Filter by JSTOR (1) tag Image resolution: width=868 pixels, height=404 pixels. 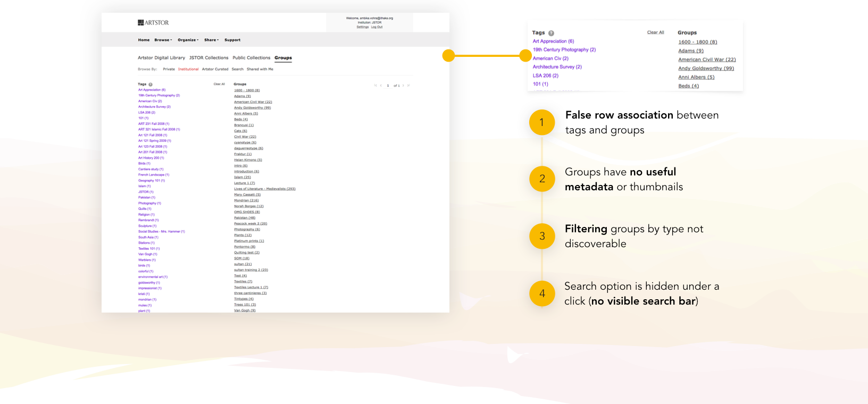[x=146, y=192]
